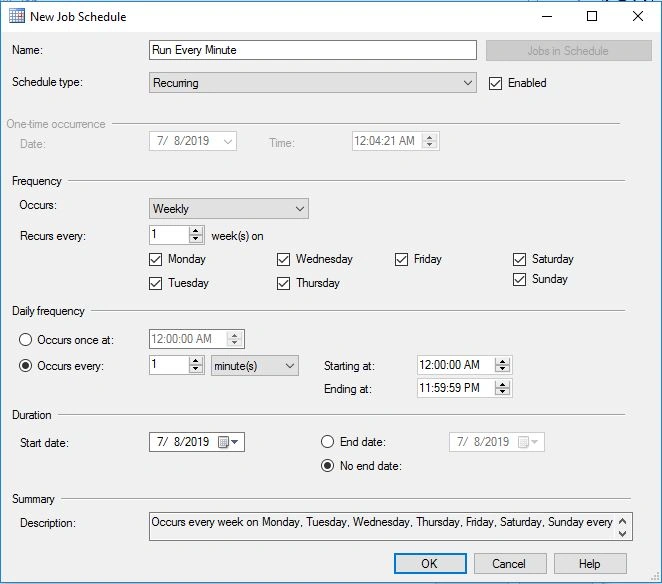
Task: Open the Occurs frequency dropdown showing Weekly
Action: (228, 209)
